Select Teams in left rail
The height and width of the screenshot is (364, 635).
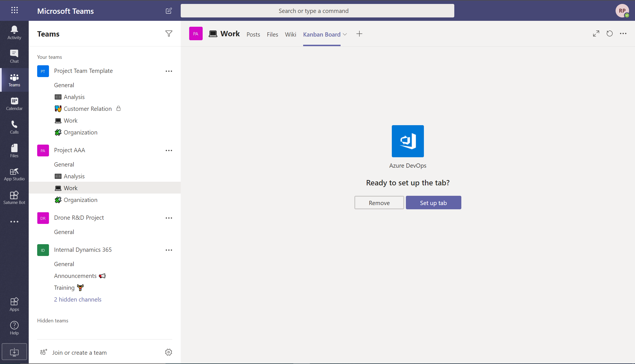click(14, 80)
